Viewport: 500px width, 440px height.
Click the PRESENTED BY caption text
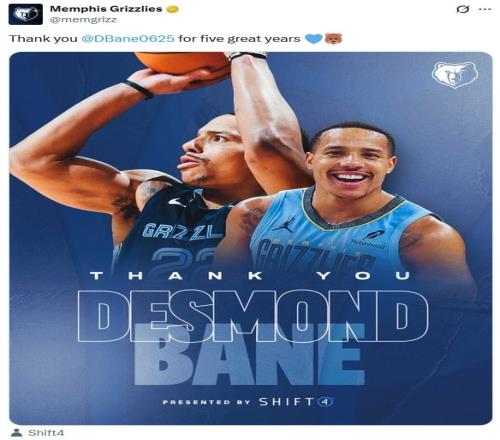coord(206,402)
